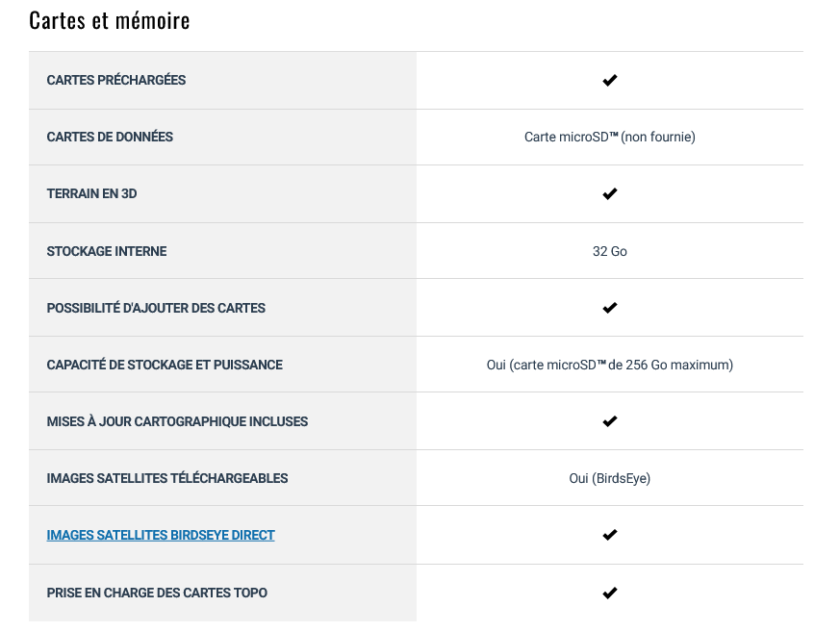Click the BirdsEye Direct row checkmark

pyautogui.click(x=610, y=535)
